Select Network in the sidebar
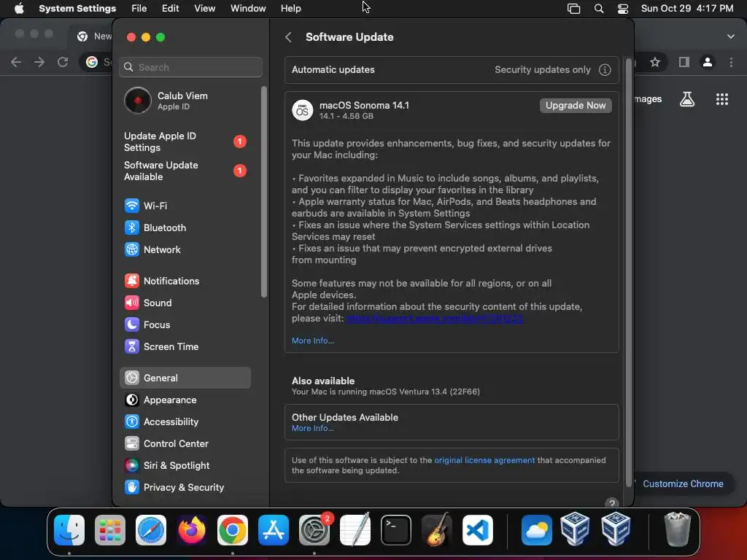Image resolution: width=747 pixels, height=560 pixels. click(x=185, y=249)
